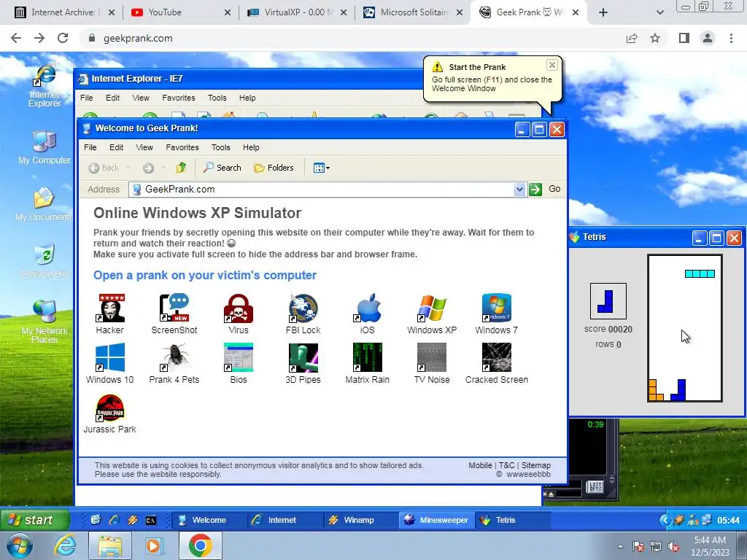Click the T&C footer link
Viewport: 747px width, 560px height.
[x=507, y=465]
